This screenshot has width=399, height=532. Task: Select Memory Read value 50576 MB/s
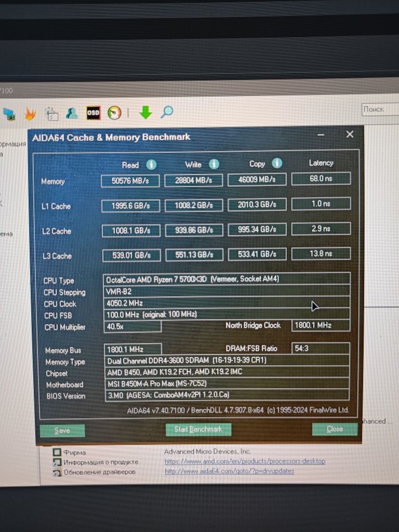130,181
